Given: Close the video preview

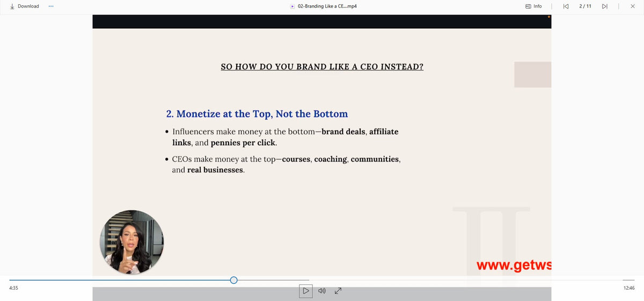Looking at the screenshot, I should pos(633,6).
